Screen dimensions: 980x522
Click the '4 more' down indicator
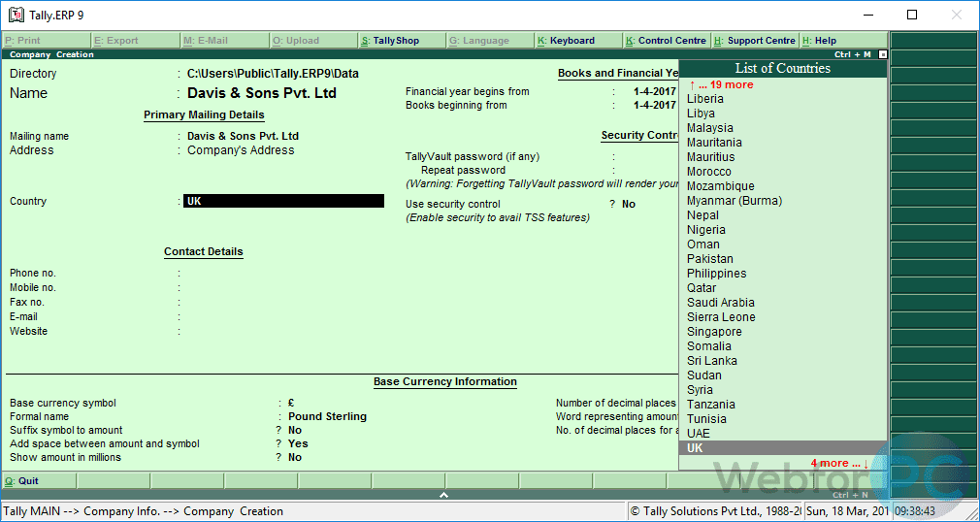point(839,463)
